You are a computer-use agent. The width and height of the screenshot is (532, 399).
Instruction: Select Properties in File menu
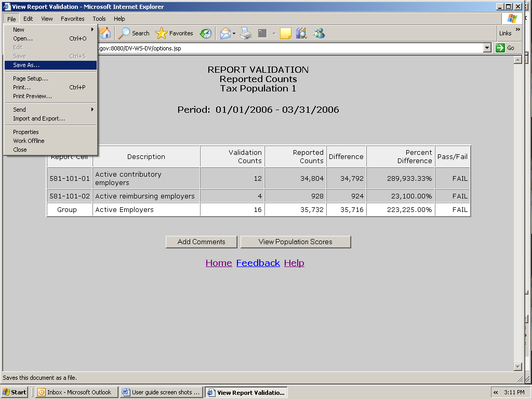pyautogui.click(x=50, y=132)
